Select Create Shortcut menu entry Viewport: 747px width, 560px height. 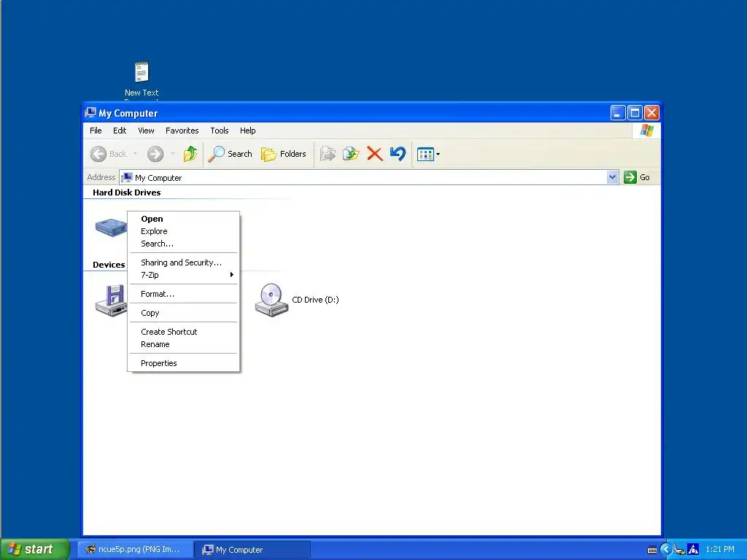[x=183, y=332]
